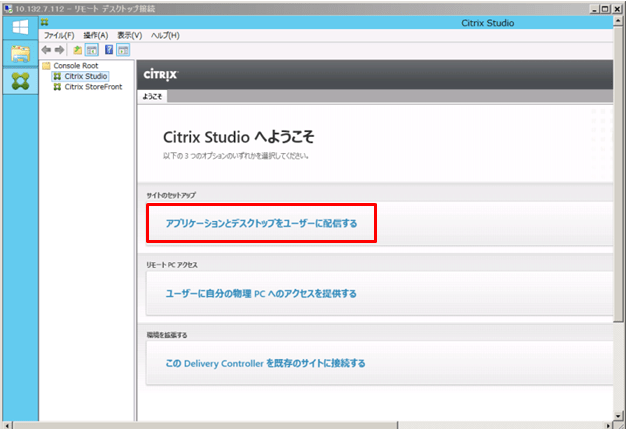Select the ようこそ tab
The height and width of the screenshot is (429, 626).
153,97
